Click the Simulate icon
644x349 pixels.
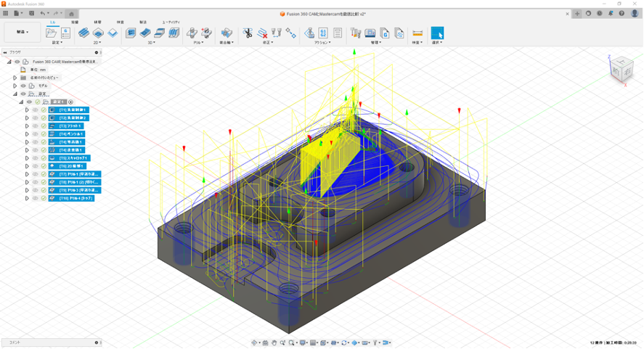click(x=309, y=33)
